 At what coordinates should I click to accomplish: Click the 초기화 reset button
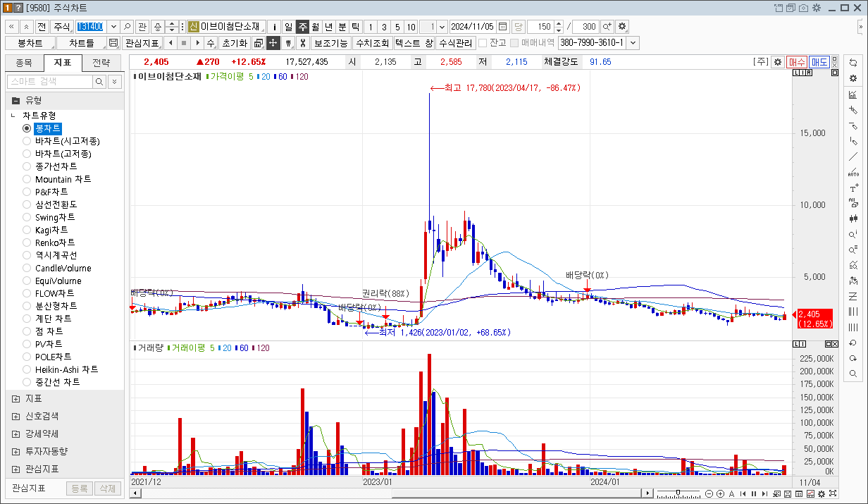tap(235, 43)
